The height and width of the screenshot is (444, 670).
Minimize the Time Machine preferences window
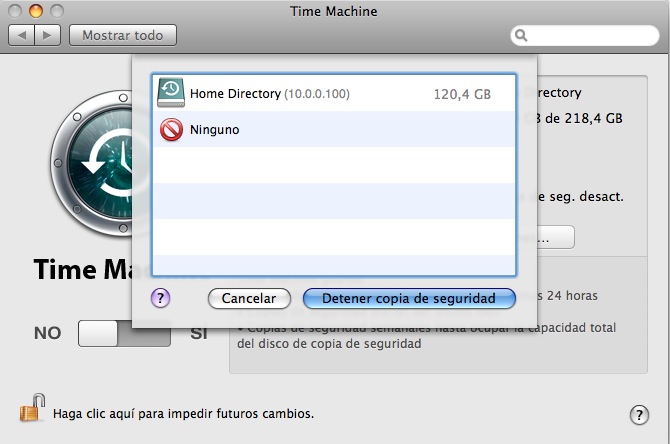[x=35, y=11]
